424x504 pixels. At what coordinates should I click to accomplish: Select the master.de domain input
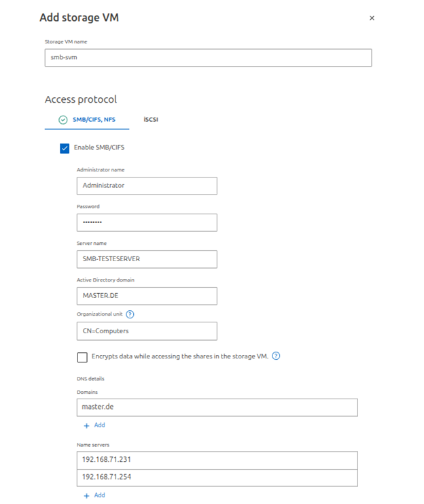217,407
